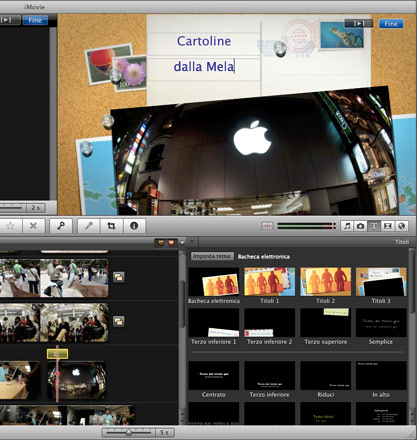Click the first orange icon in project header
This screenshot has height=440, width=417.
click(x=161, y=243)
